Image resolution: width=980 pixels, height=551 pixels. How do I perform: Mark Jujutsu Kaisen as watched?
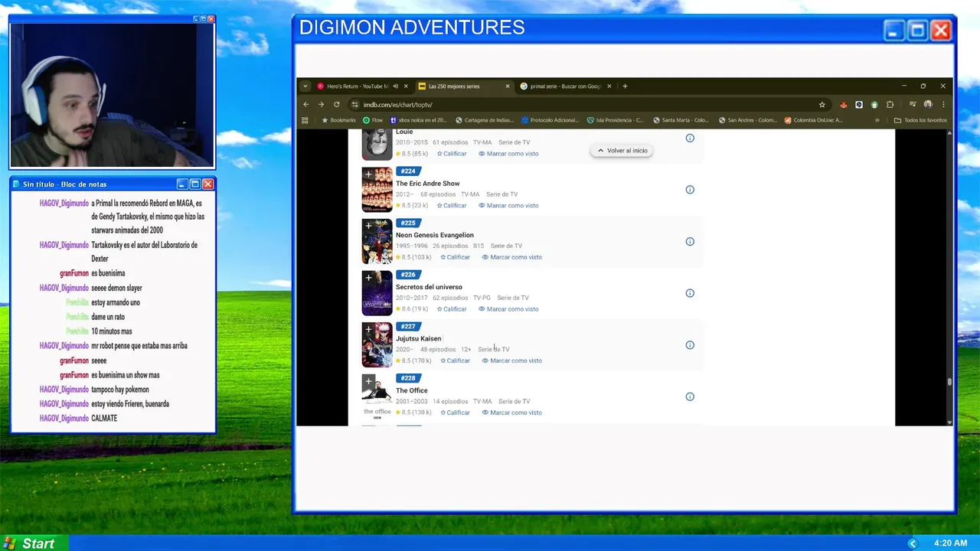[511, 360]
